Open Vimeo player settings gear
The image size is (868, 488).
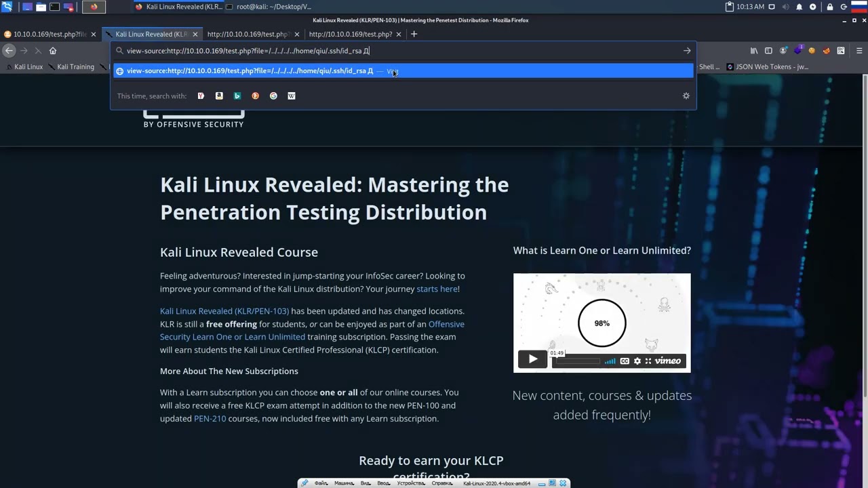pyautogui.click(x=637, y=361)
